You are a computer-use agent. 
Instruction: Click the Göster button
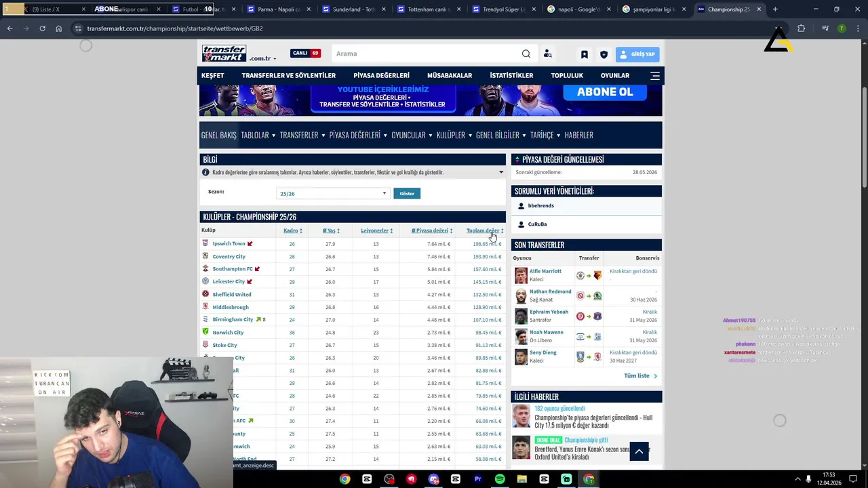coord(407,193)
